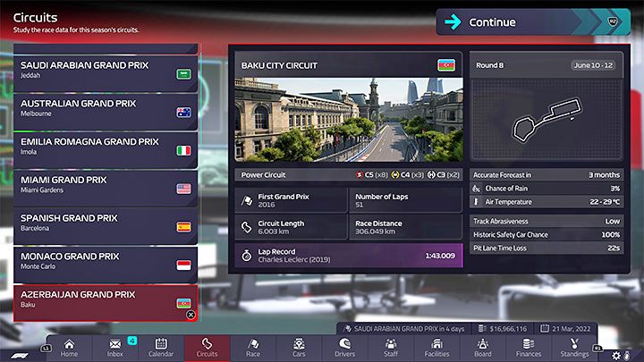
Task: Go to the Finances section
Action: [528, 348]
